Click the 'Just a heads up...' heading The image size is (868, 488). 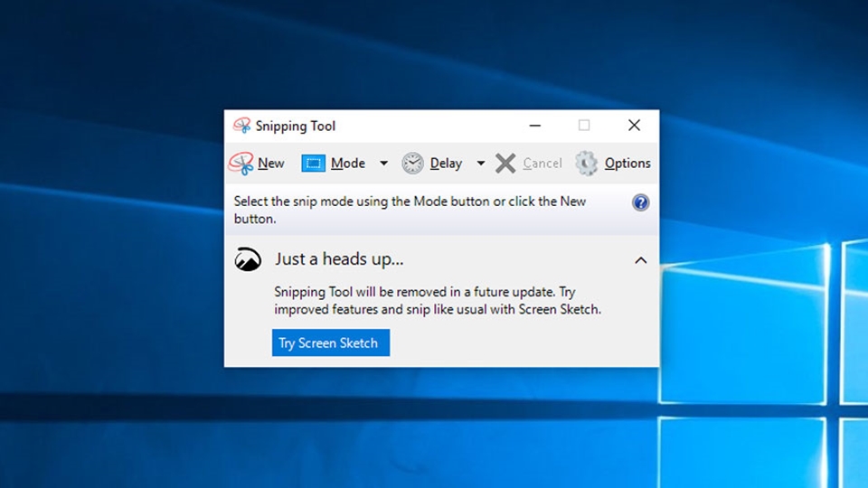coord(339,259)
